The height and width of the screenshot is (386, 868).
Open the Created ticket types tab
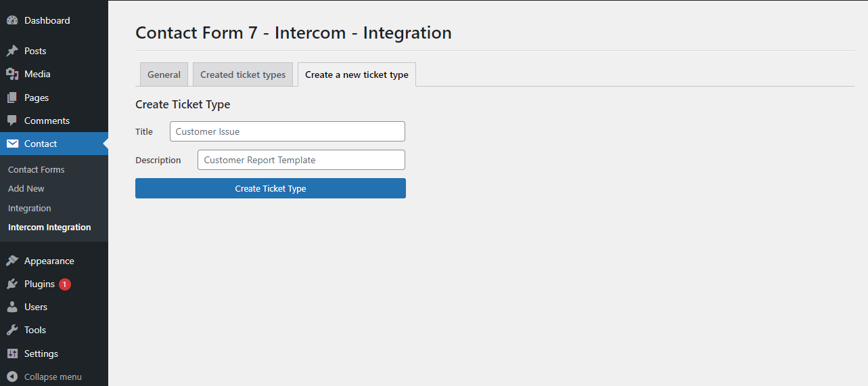click(243, 74)
